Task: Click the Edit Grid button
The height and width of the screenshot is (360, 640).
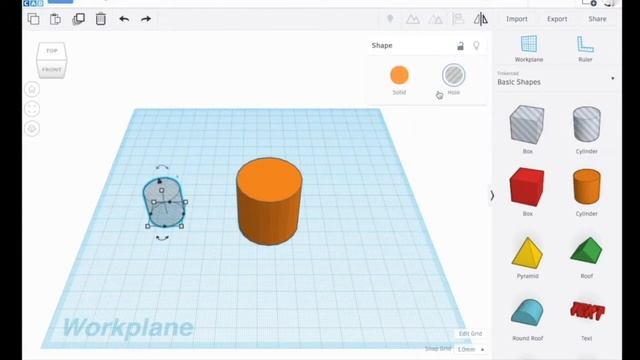Action: pos(470,333)
